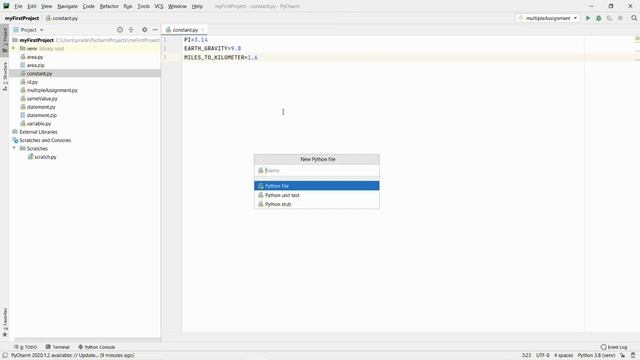
Task: Click Locate file target icon in Project panel
Action: pyautogui.click(x=120, y=30)
